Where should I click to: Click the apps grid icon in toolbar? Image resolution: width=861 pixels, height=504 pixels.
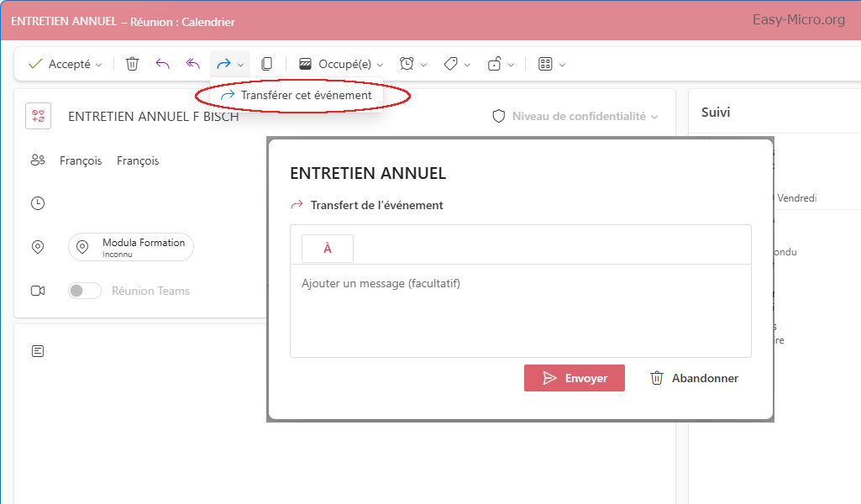pyautogui.click(x=544, y=64)
